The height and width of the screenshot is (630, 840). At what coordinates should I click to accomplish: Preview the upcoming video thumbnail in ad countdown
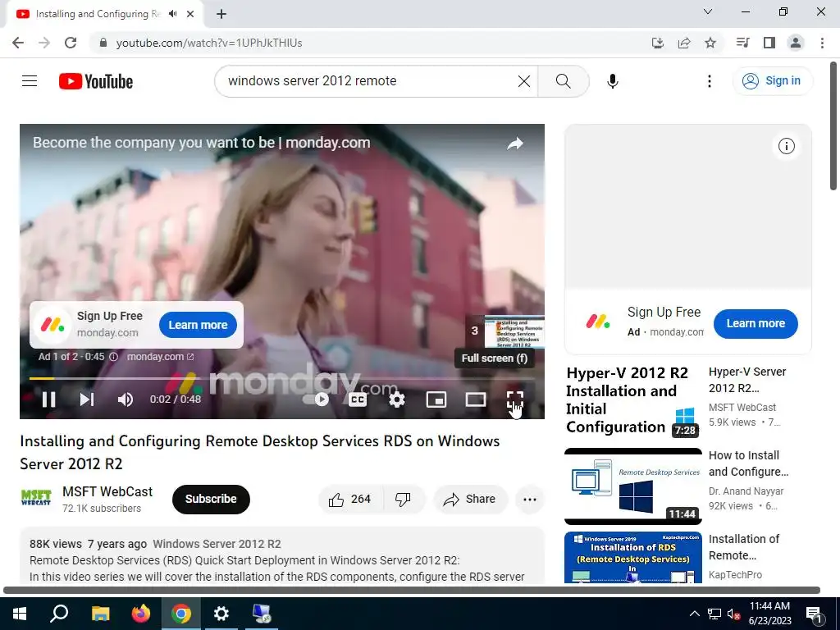tap(514, 331)
